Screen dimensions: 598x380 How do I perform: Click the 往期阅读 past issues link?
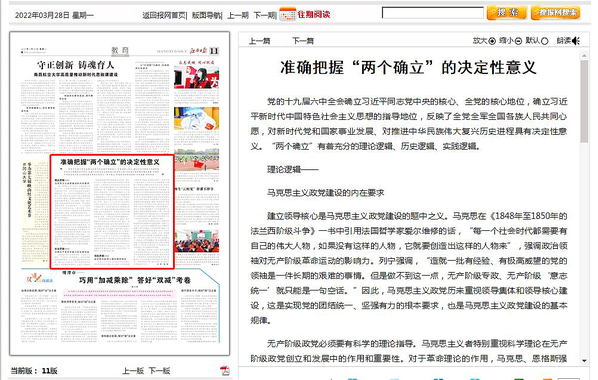pos(313,14)
